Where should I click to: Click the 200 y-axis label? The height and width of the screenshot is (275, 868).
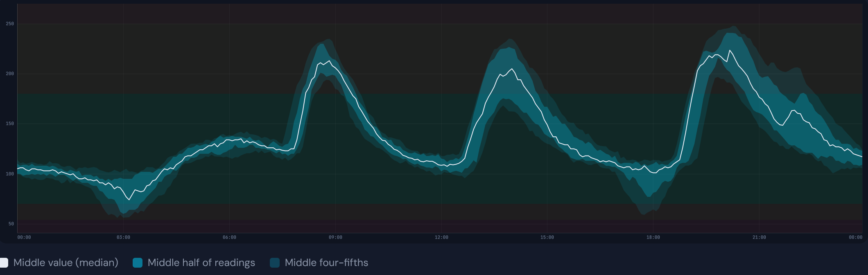[x=10, y=74]
